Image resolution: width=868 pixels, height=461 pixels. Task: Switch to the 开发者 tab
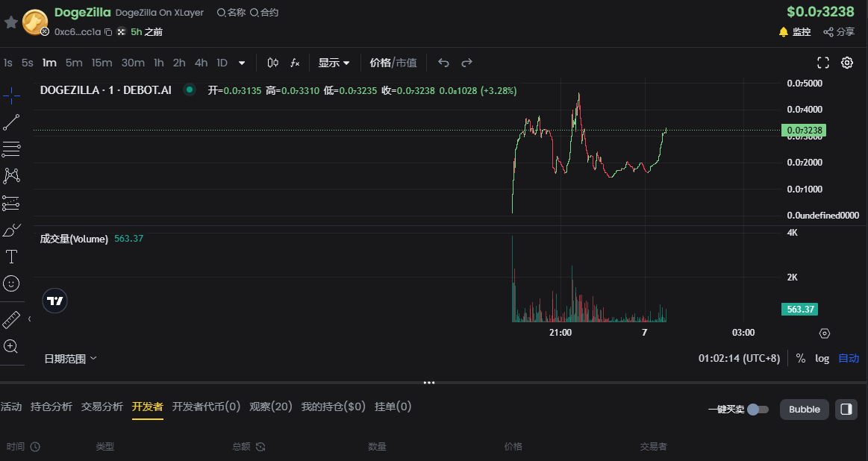(147, 407)
